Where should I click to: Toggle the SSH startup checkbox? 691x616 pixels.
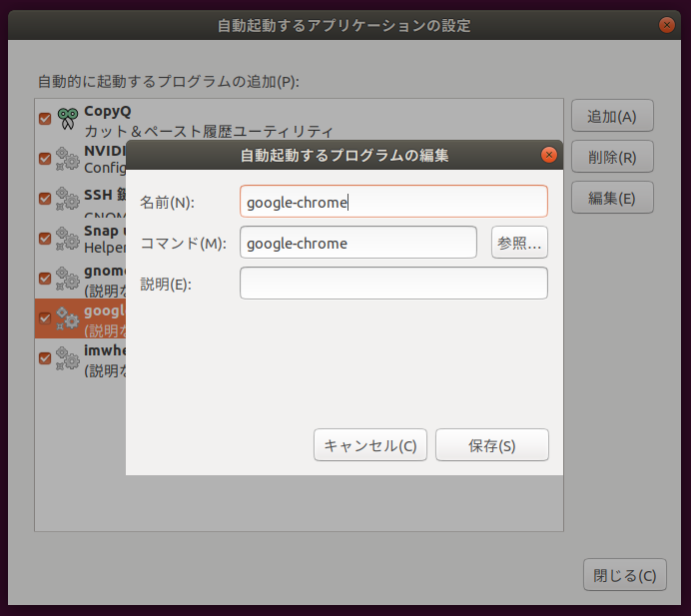click(45, 199)
